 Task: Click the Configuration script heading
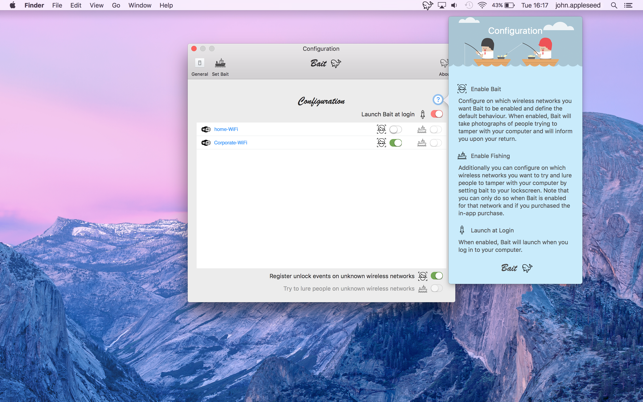(321, 101)
